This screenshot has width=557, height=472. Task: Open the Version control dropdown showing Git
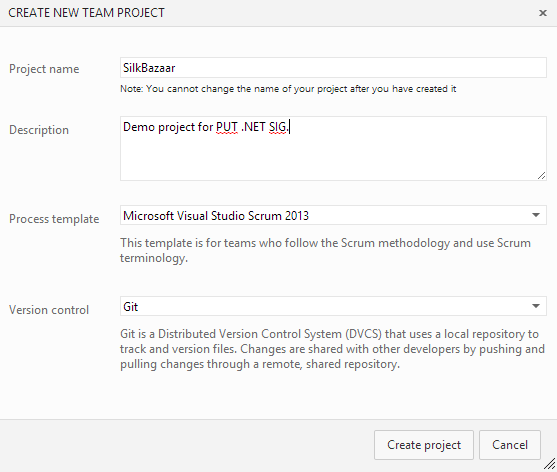tap(333, 306)
